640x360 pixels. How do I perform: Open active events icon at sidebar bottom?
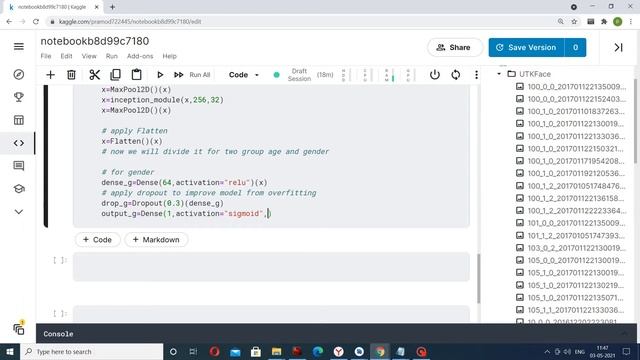tap(19, 329)
